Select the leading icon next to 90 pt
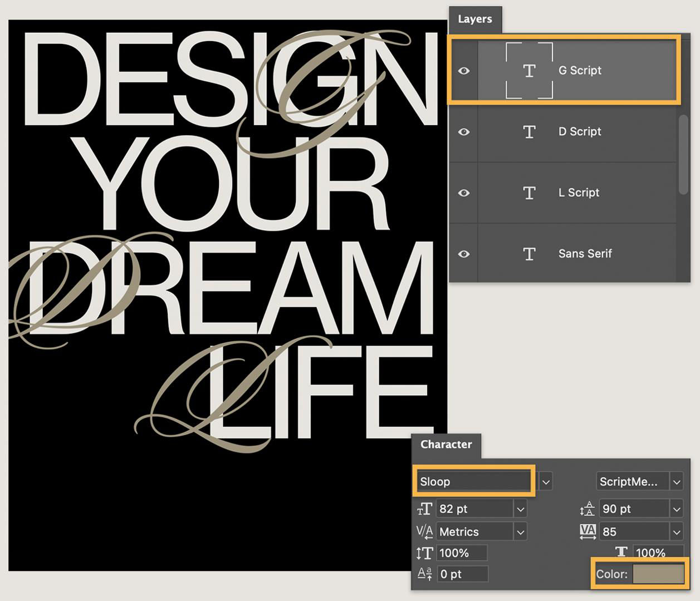The width and height of the screenshot is (700, 601). (588, 509)
